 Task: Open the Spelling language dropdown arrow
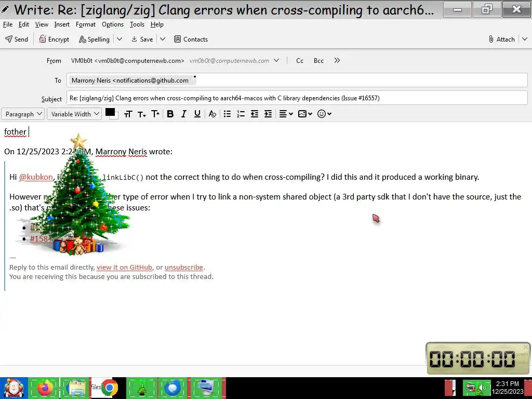(x=119, y=39)
